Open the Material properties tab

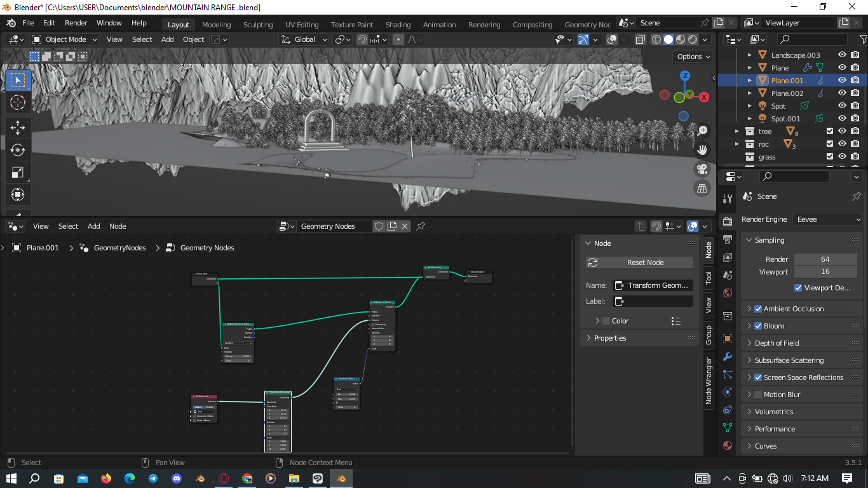728,445
